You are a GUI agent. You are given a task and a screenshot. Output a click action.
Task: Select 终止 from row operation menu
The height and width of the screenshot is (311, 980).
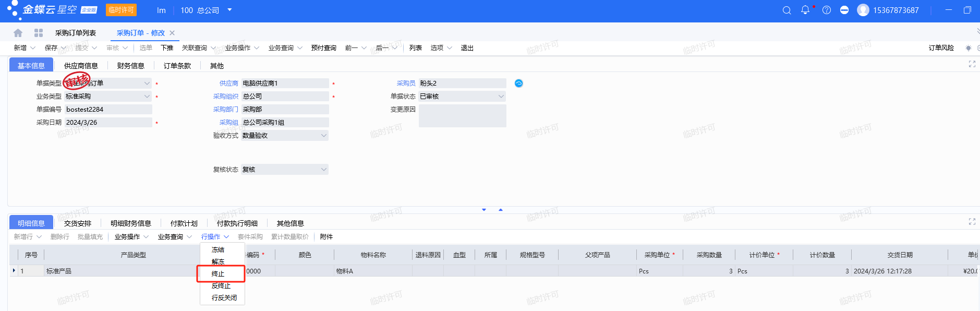click(x=222, y=274)
